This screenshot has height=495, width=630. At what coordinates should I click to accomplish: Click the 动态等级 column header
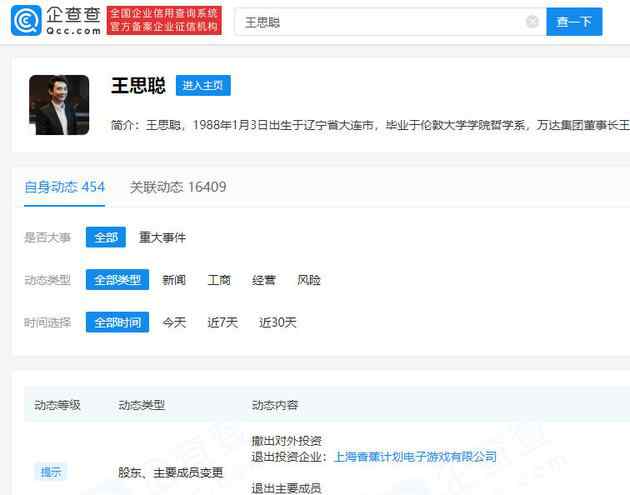point(57,405)
